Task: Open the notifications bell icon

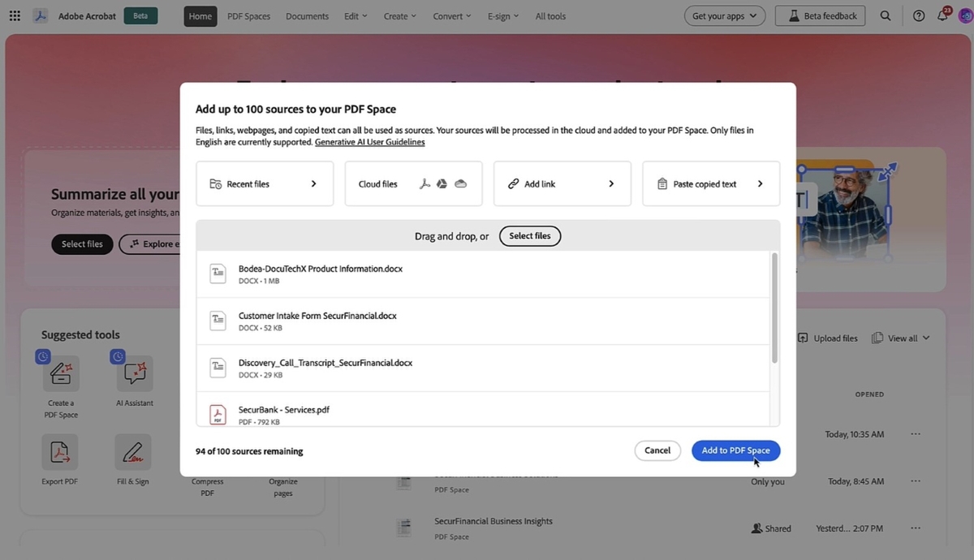Action: (x=942, y=16)
